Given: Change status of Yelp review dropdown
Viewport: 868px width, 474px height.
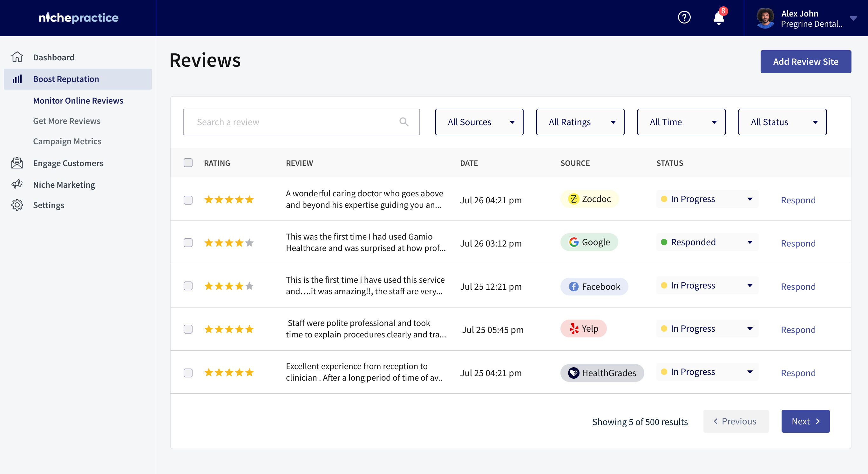Looking at the screenshot, I should pyautogui.click(x=707, y=328).
